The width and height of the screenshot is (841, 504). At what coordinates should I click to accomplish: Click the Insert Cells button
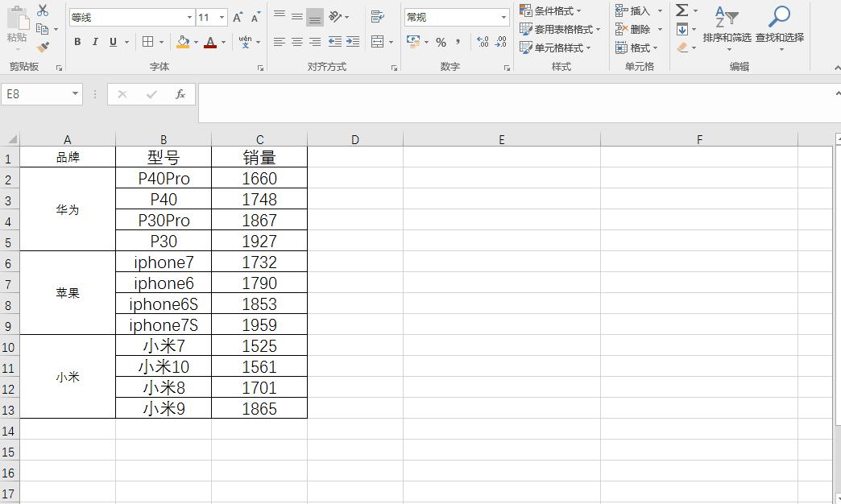pos(636,10)
